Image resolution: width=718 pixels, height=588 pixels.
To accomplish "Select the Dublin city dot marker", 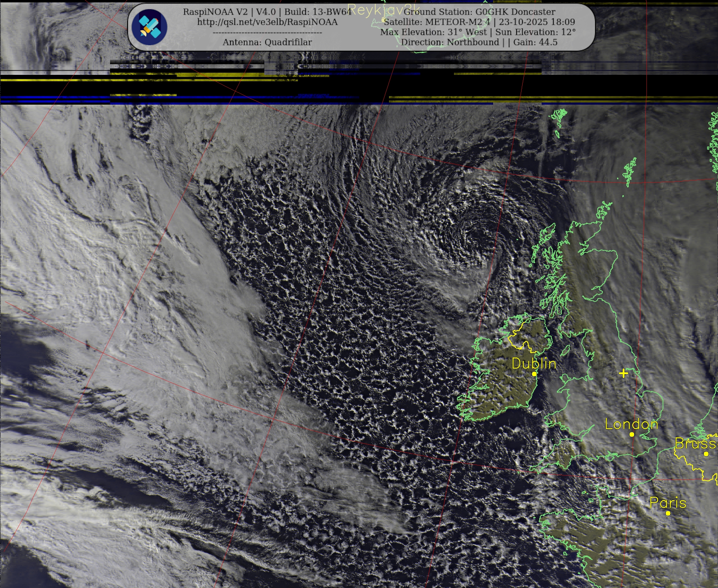I will click(534, 374).
